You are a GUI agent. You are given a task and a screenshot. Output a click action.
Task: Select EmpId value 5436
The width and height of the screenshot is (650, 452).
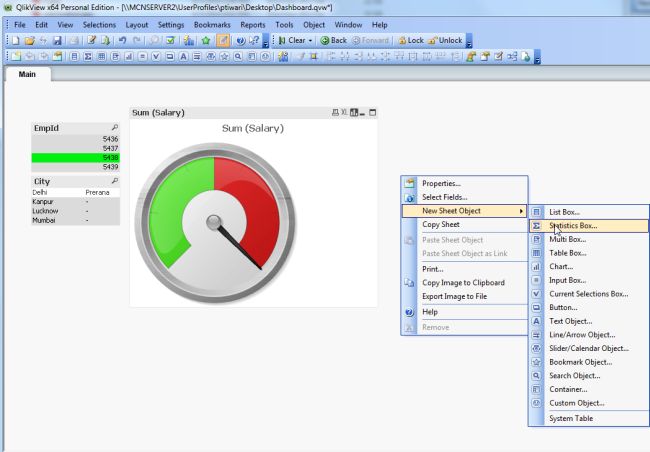click(x=75, y=139)
